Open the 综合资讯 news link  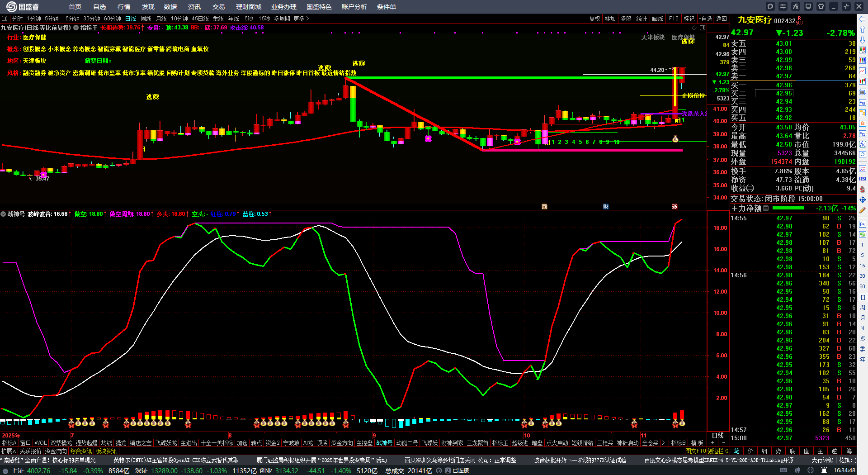(x=81, y=451)
